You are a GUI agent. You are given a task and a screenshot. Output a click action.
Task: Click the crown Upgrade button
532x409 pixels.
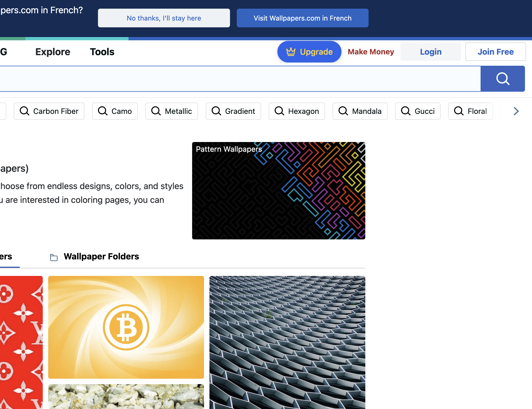(309, 52)
